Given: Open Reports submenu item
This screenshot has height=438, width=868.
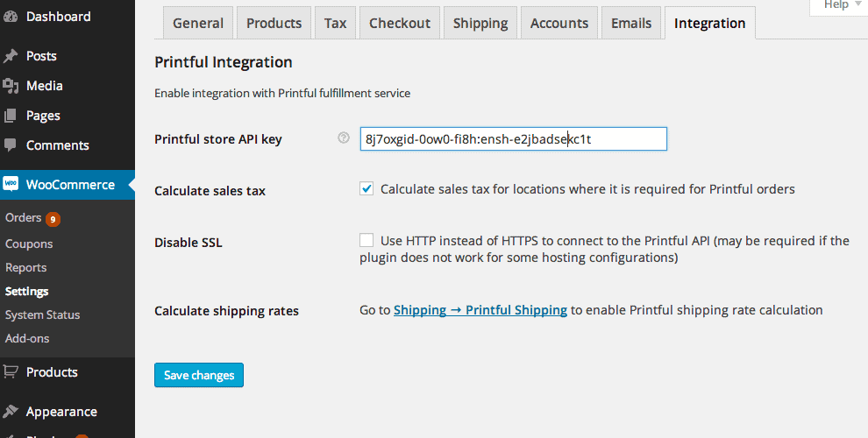Looking at the screenshot, I should (25, 268).
